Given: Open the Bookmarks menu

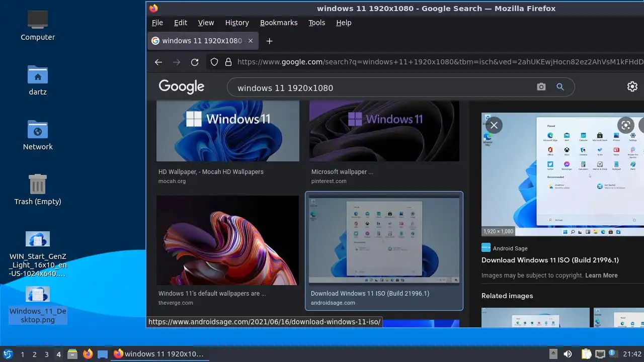Looking at the screenshot, I should (x=279, y=23).
